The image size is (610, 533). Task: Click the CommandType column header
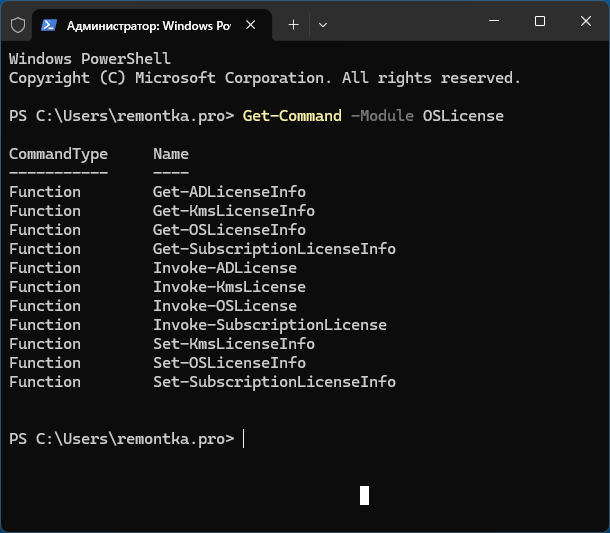58,154
